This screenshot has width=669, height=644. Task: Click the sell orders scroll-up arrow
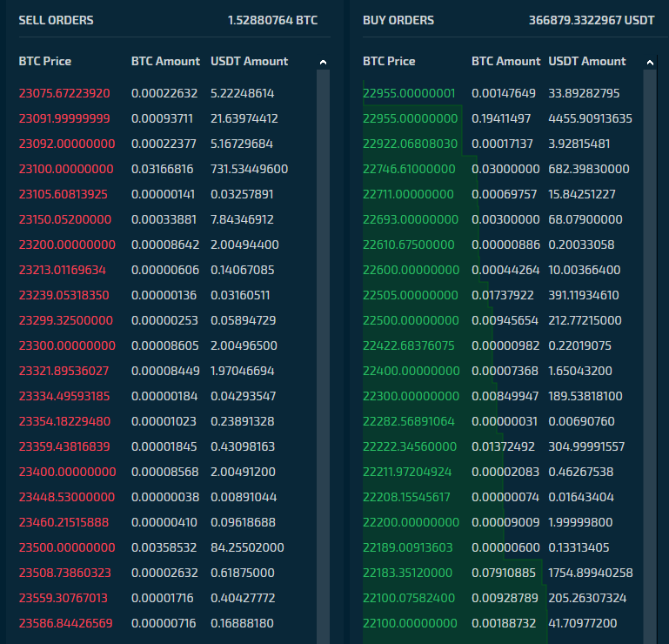click(323, 63)
